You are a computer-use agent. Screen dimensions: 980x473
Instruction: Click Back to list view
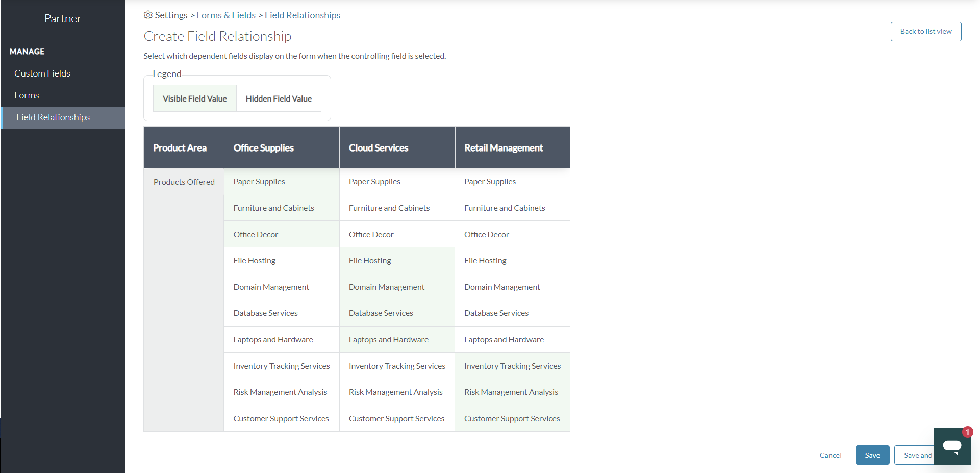click(x=925, y=31)
